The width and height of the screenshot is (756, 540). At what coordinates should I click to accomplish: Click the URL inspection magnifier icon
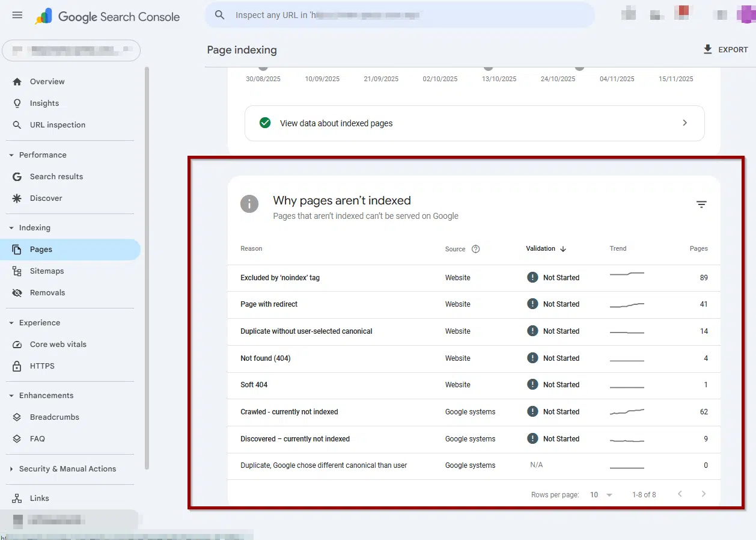(x=17, y=125)
